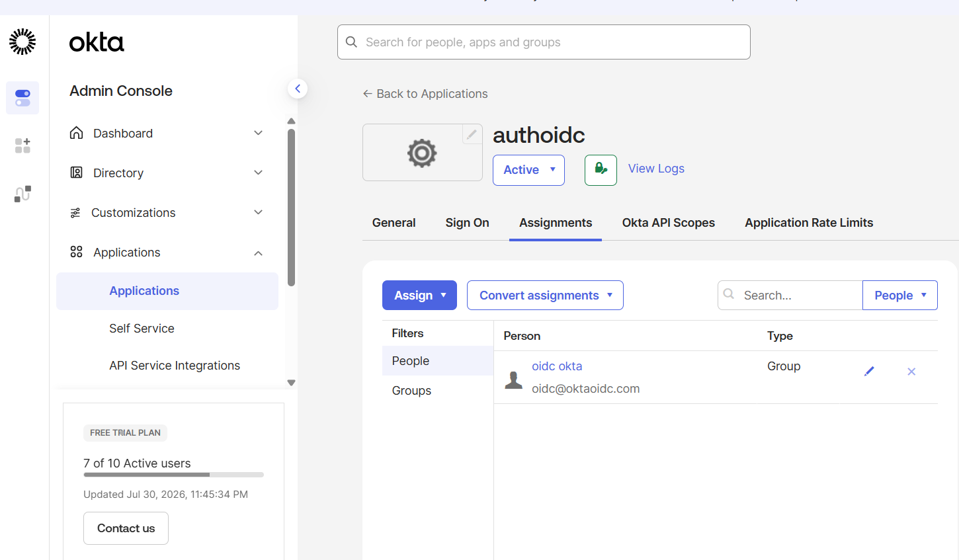
Task: Remove oidc okta assignment with X icon
Action: point(911,372)
